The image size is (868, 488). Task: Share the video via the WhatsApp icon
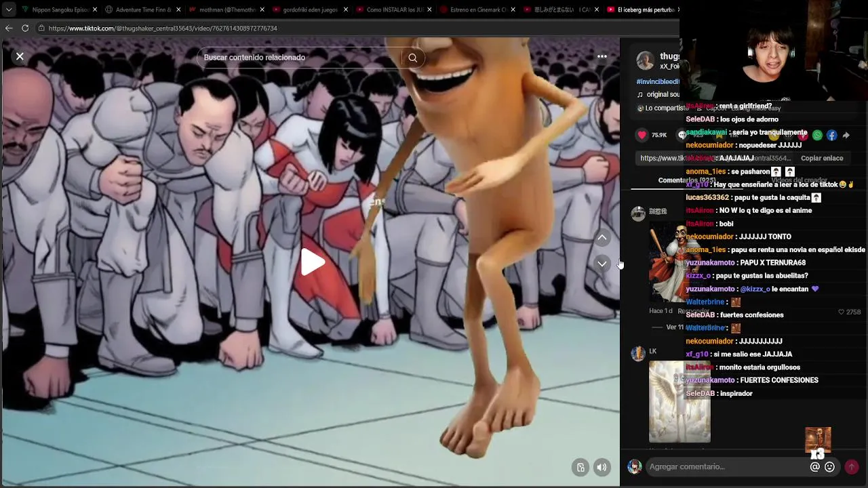[x=817, y=135]
